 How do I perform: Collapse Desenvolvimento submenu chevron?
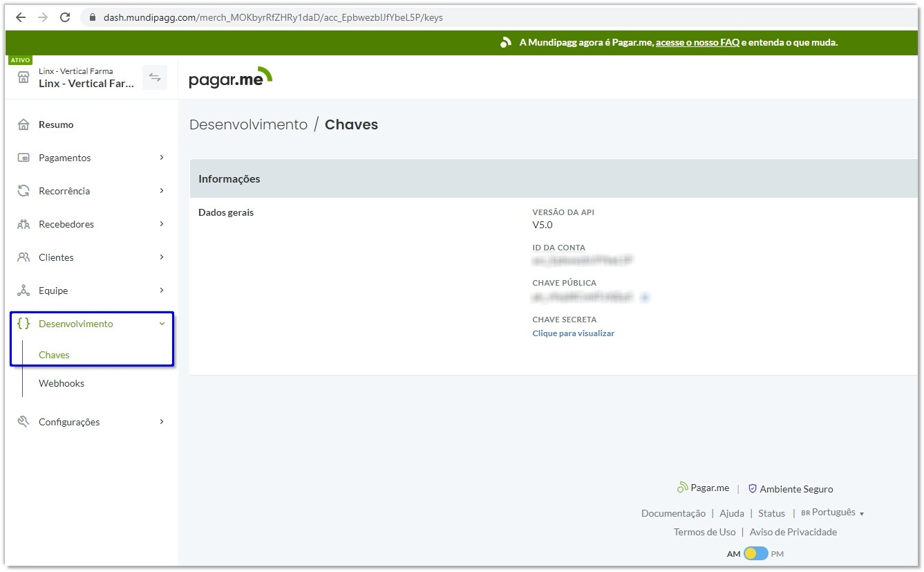(162, 324)
